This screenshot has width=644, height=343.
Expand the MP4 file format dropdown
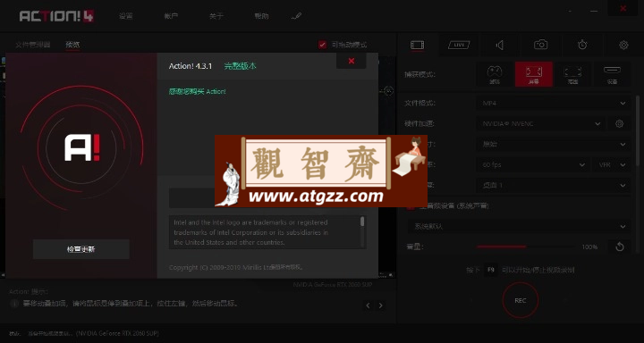point(554,104)
